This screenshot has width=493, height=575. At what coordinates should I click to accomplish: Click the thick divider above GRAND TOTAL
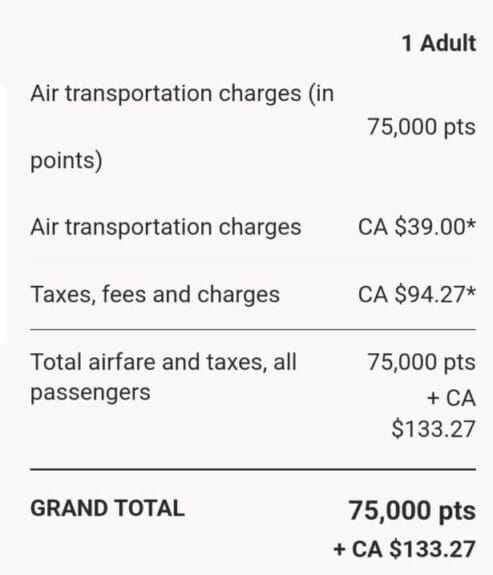coord(253,469)
